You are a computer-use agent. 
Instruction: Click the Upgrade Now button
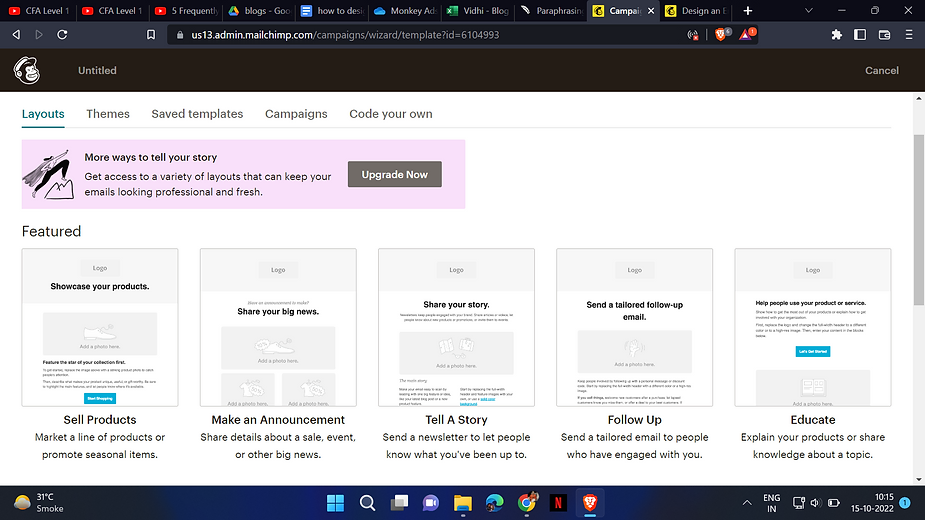click(x=394, y=174)
